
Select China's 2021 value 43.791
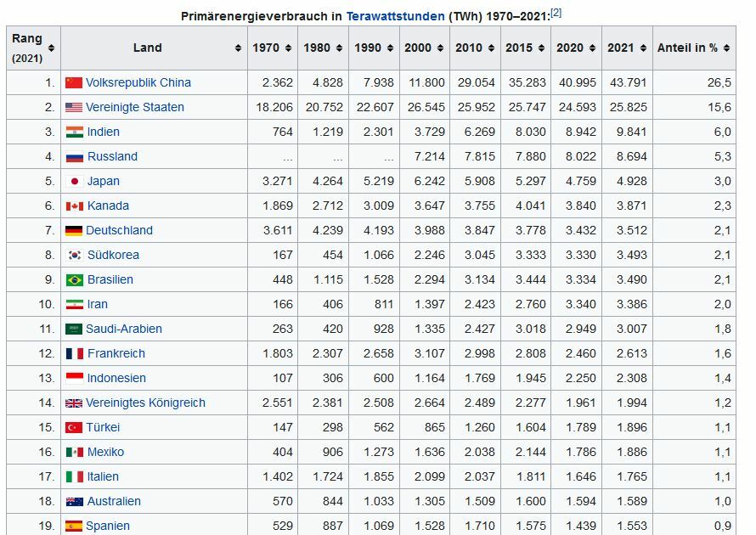click(629, 82)
